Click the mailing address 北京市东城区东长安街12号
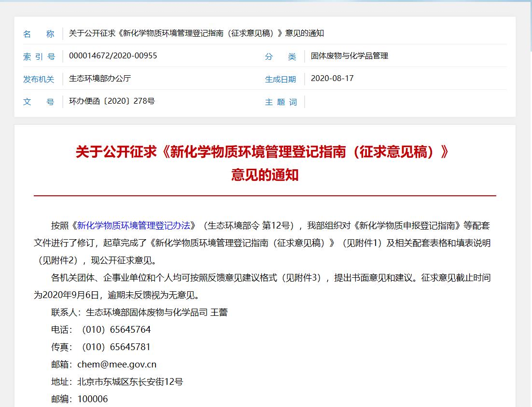 coord(129,381)
